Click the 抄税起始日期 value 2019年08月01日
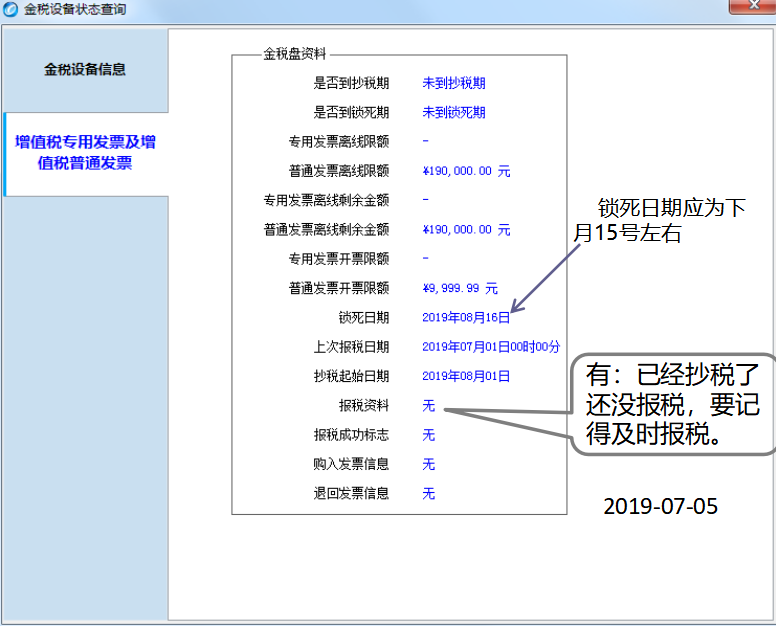Screen dimensions: 776x626 466,376
